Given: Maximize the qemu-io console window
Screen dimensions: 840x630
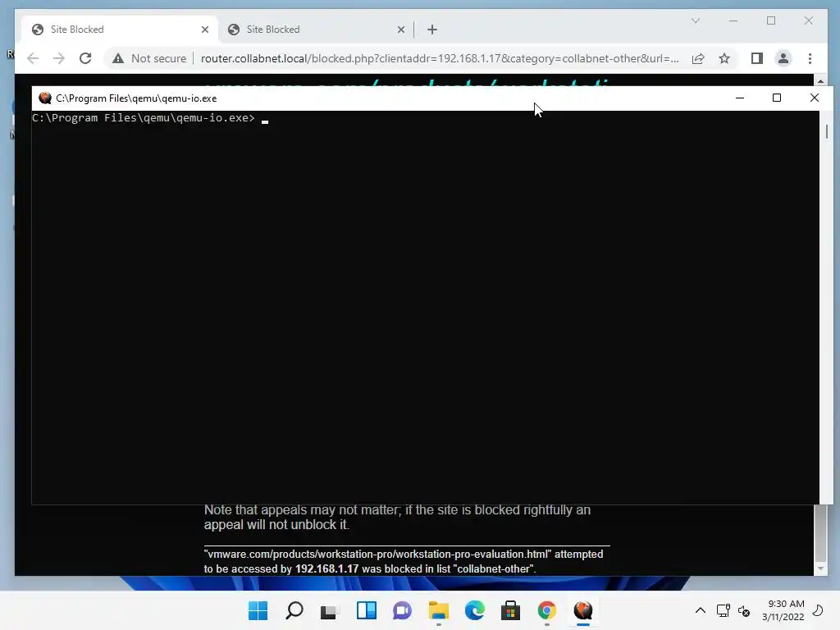Looking at the screenshot, I should pyautogui.click(x=777, y=98).
